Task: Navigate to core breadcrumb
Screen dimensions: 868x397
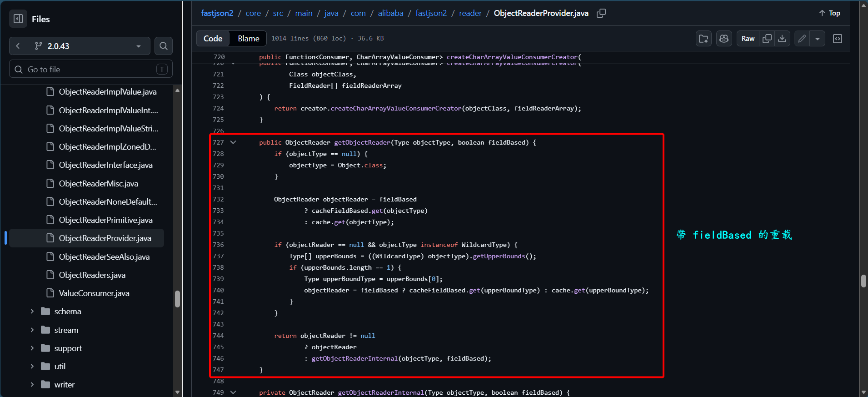Action: tap(253, 13)
